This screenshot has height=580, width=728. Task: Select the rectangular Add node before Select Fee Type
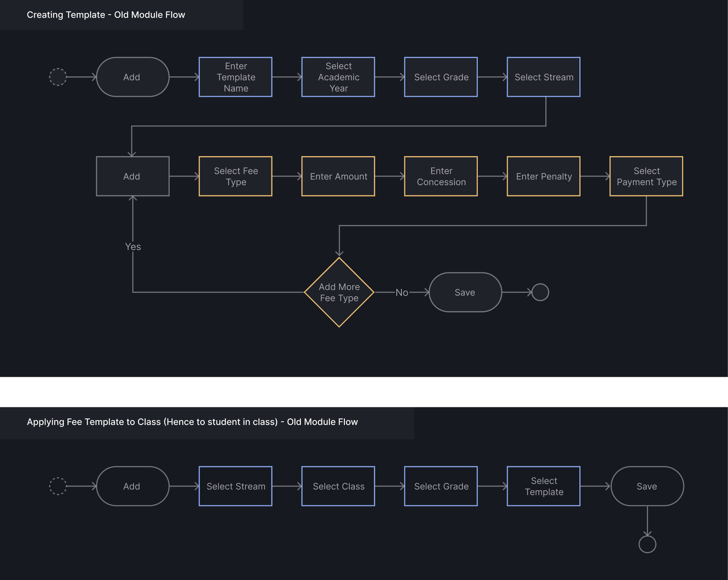point(132,176)
